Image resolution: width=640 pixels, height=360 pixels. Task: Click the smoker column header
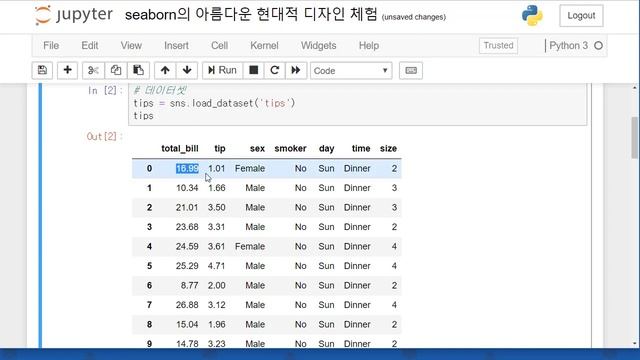point(290,149)
